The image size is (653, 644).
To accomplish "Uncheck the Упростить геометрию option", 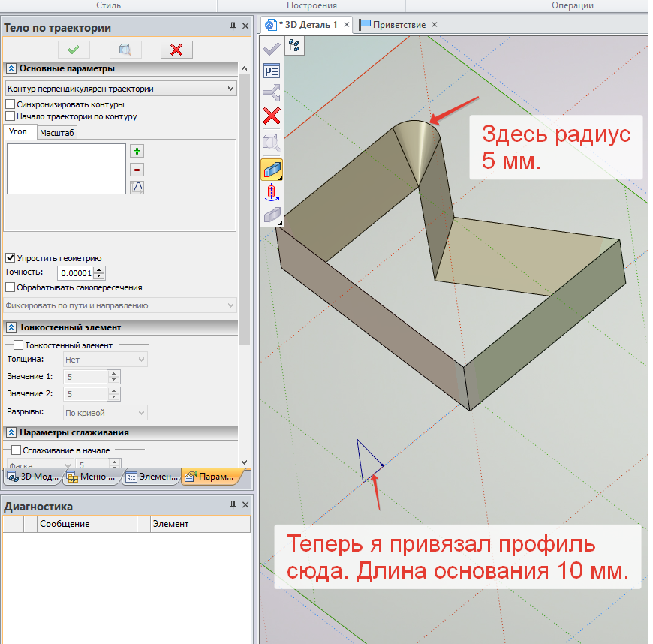I will [x=11, y=258].
